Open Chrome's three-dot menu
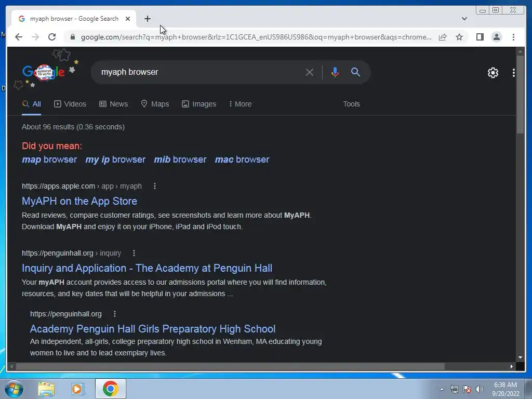Viewport: 532px width, 399px height. click(x=513, y=37)
